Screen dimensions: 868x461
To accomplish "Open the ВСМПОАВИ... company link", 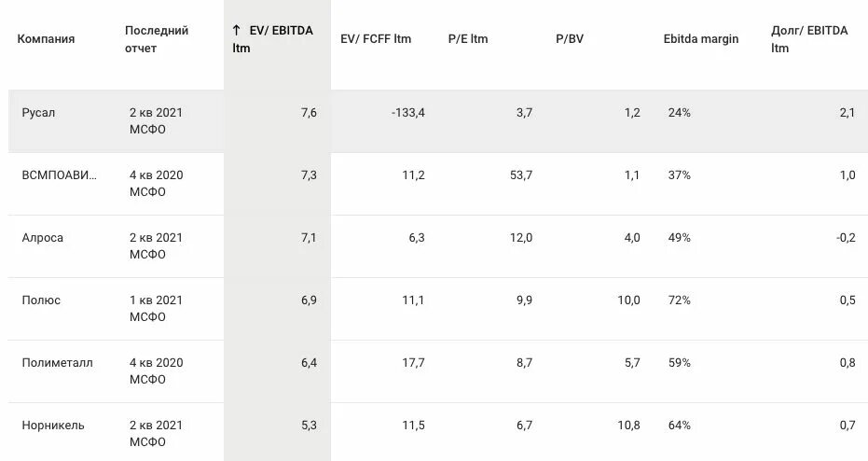I will tap(59, 175).
